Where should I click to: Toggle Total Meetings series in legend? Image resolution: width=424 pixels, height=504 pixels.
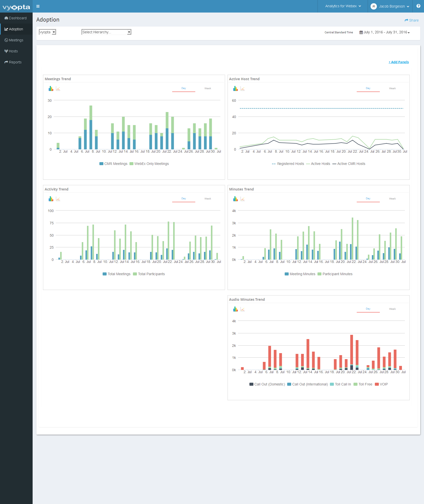pos(116,274)
